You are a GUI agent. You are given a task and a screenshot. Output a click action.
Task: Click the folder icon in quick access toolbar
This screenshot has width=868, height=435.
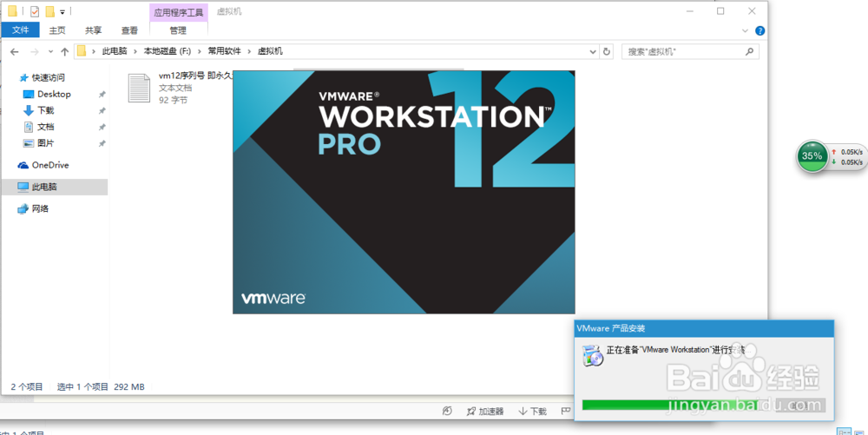tap(12, 11)
